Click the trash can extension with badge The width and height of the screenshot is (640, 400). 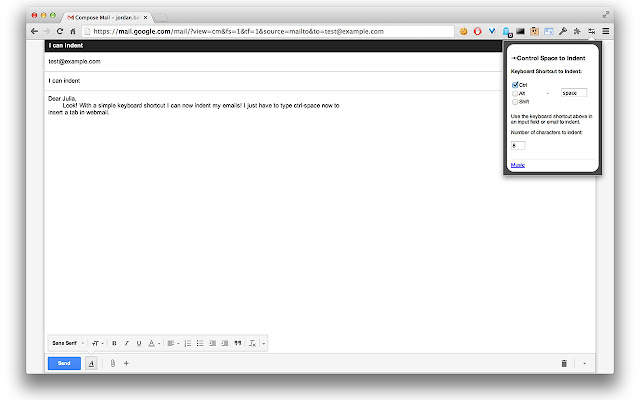pyautogui.click(x=507, y=32)
